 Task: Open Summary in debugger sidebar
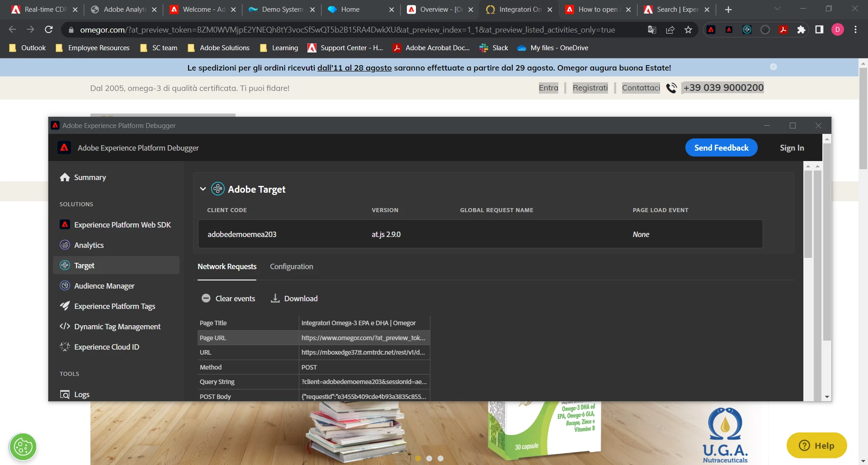[x=83, y=177]
